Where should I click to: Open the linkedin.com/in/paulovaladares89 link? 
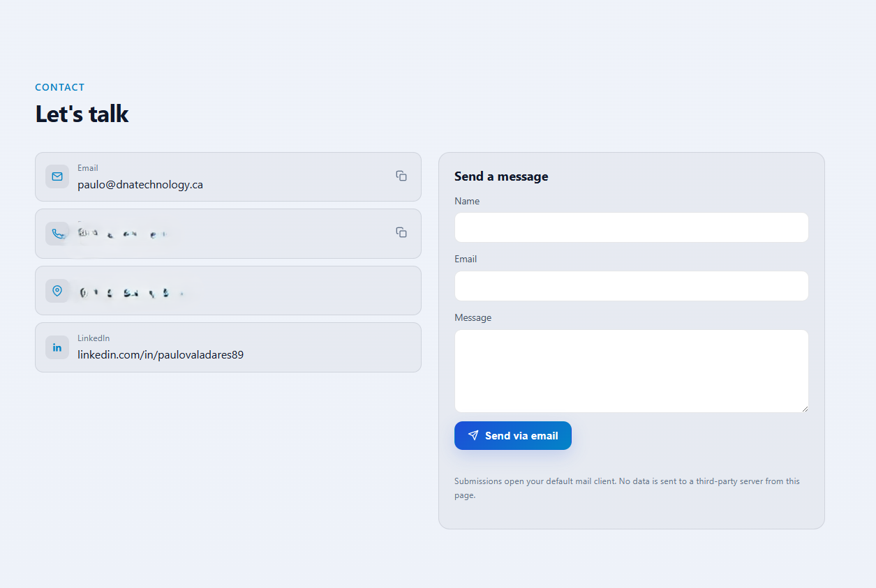coord(161,354)
